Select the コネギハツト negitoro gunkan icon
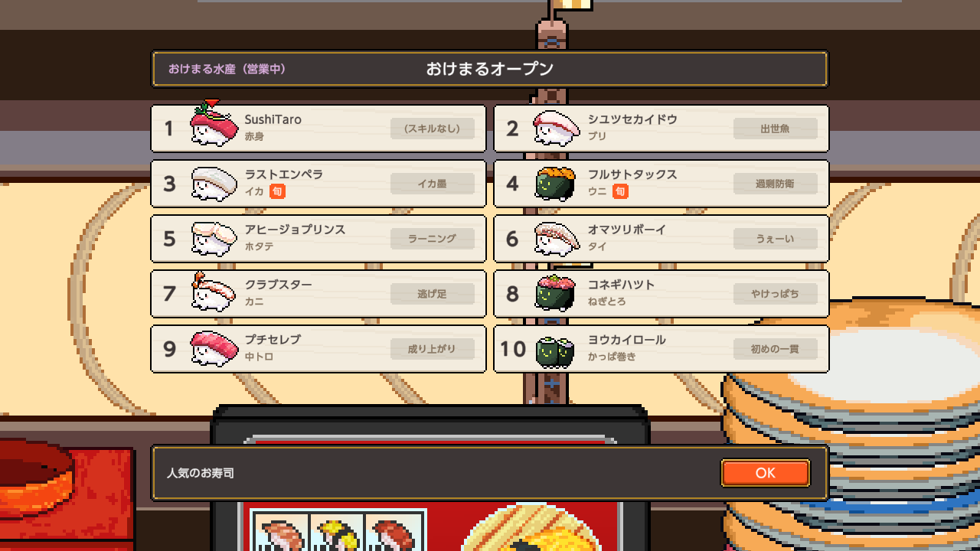980x551 pixels. point(555,294)
